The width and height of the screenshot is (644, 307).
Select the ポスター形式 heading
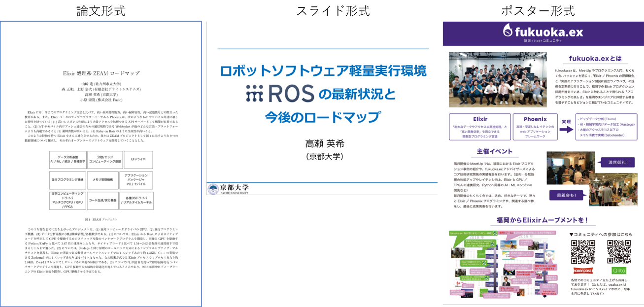point(538,11)
